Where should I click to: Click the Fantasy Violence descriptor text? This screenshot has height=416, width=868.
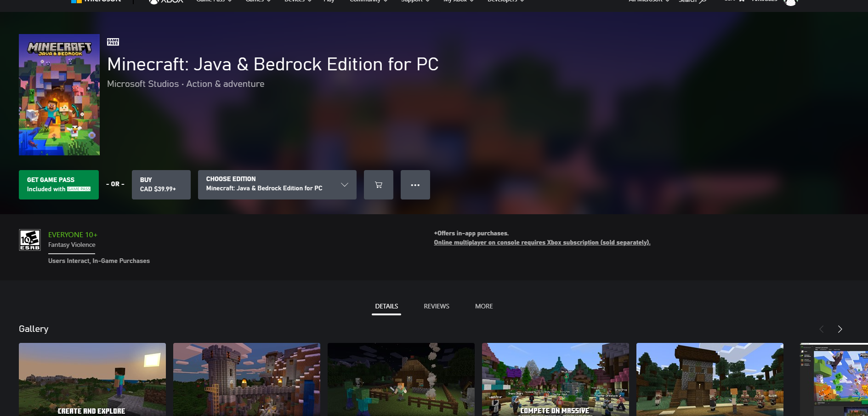(x=72, y=245)
